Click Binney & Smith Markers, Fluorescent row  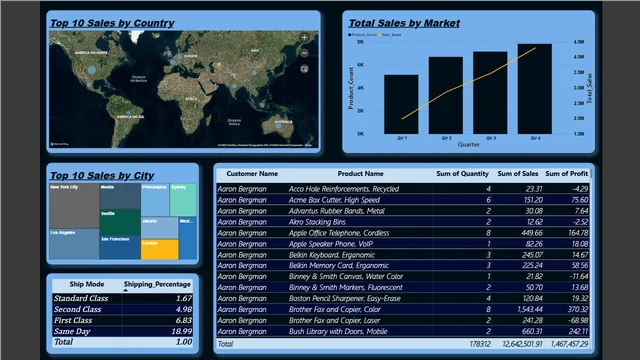coord(403,288)
